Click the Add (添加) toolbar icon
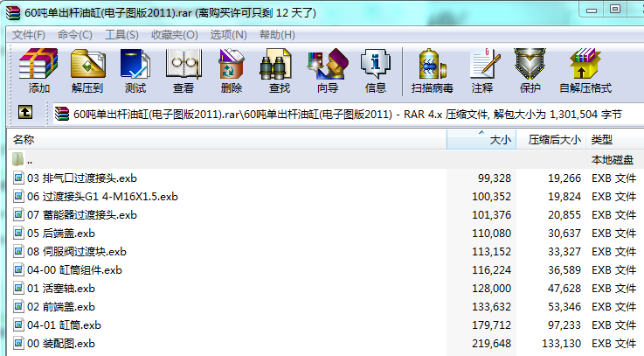 [x=38, y=70]
